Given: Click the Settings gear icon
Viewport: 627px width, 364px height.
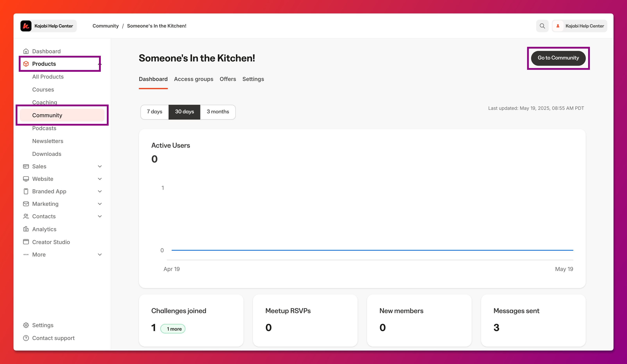Looking at the screenshot, I should point(26,325).
